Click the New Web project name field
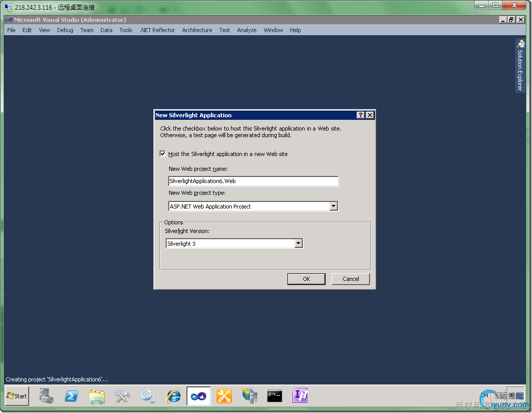This screenshot has height=413, width=532. tap(253, 181)
